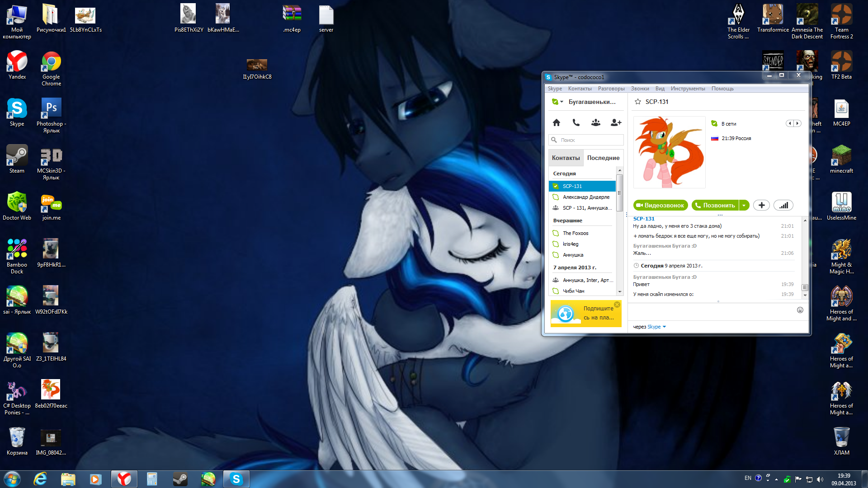Open the Подпишитесь subscription banner

pos(585,313)
